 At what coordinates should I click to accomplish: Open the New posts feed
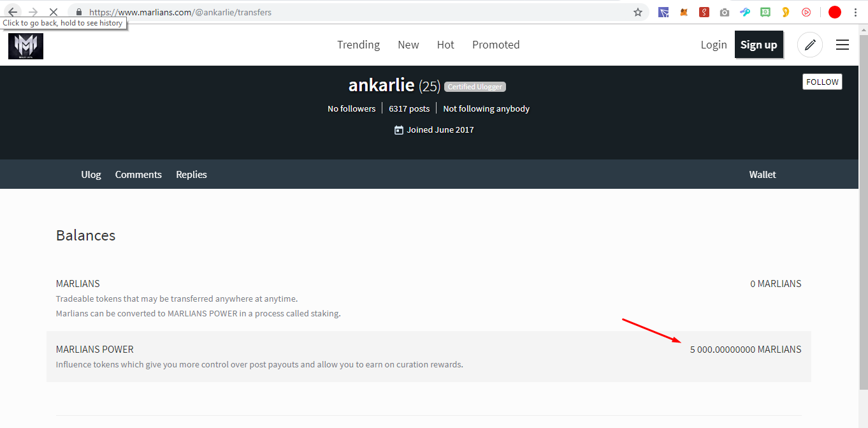point(409,45)
